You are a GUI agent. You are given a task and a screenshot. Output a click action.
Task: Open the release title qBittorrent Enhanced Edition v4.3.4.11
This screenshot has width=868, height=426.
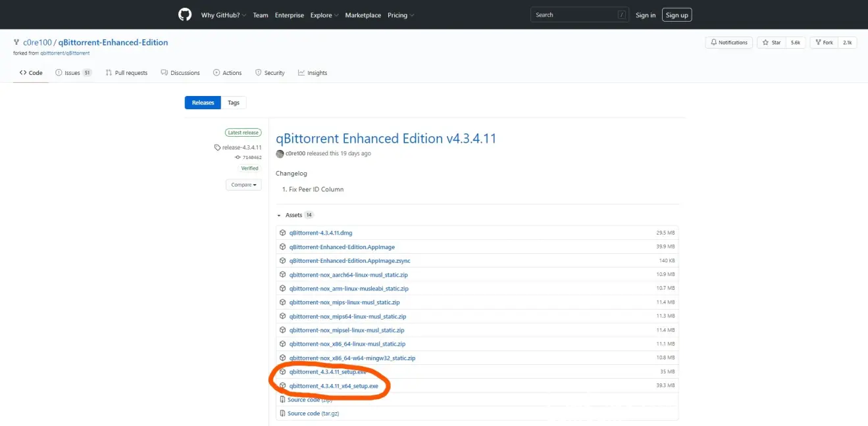(x=386, y=139)
